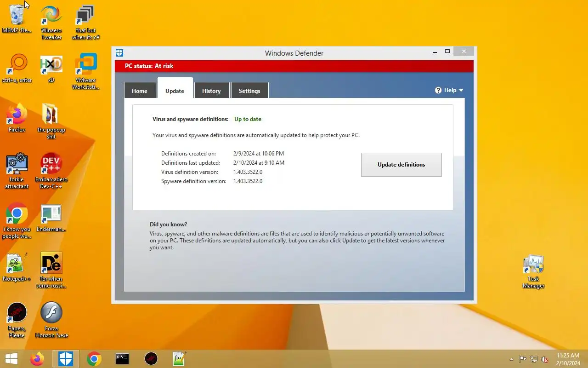
Task: Open the 'for when some russi...' shortcut
Action: [51, 270]
